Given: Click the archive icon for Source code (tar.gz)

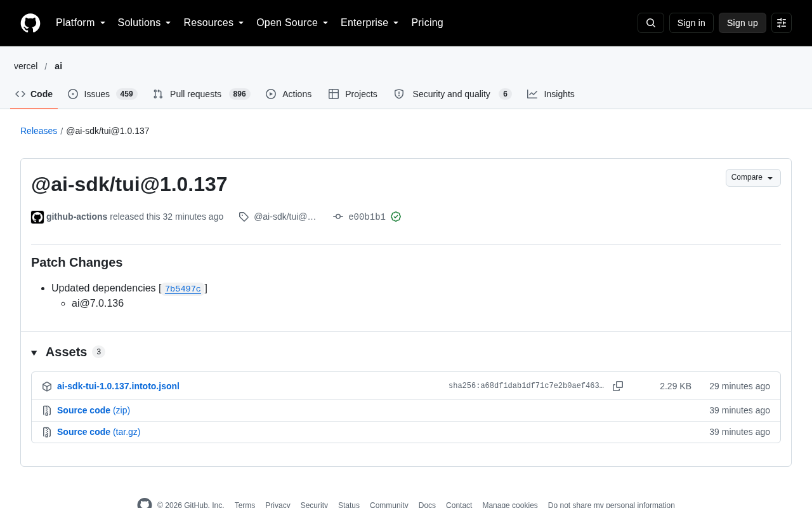Looking at the screenshot, I should (47, 432).
